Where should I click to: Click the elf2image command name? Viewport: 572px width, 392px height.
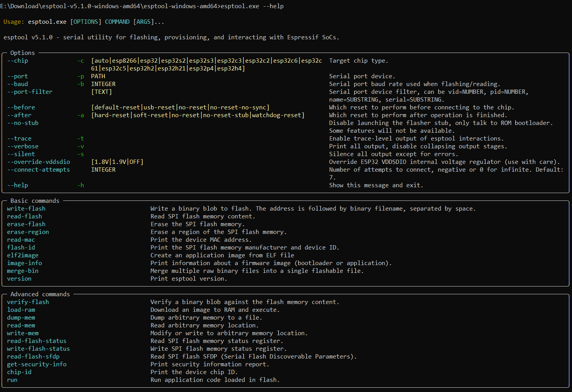click(x=23, y=255)
